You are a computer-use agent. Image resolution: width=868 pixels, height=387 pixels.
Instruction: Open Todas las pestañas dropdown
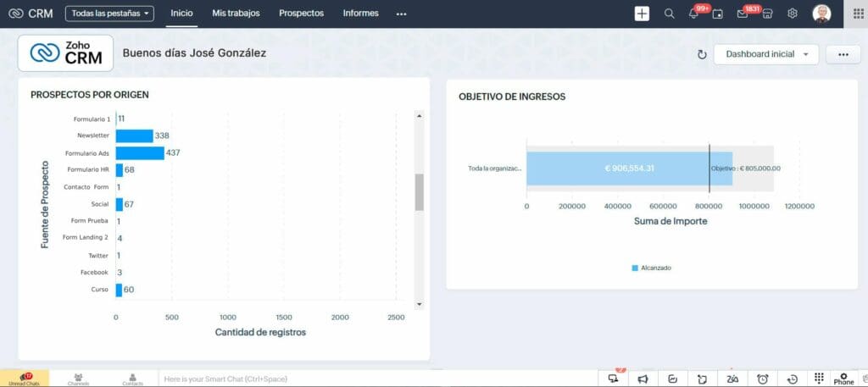109,14
